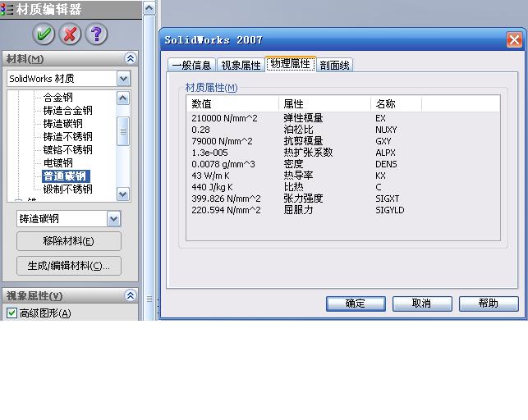Click the SIGXT name cell
The image size is (528, 420).
(388, 199)
